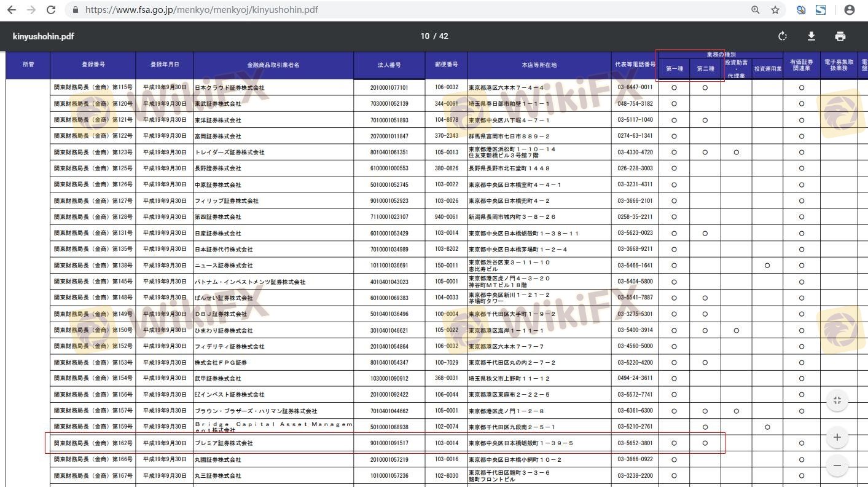868x487 pixels.
Task: Click the fit to page button
Action: pyautogui.click(x=837, y=401)
